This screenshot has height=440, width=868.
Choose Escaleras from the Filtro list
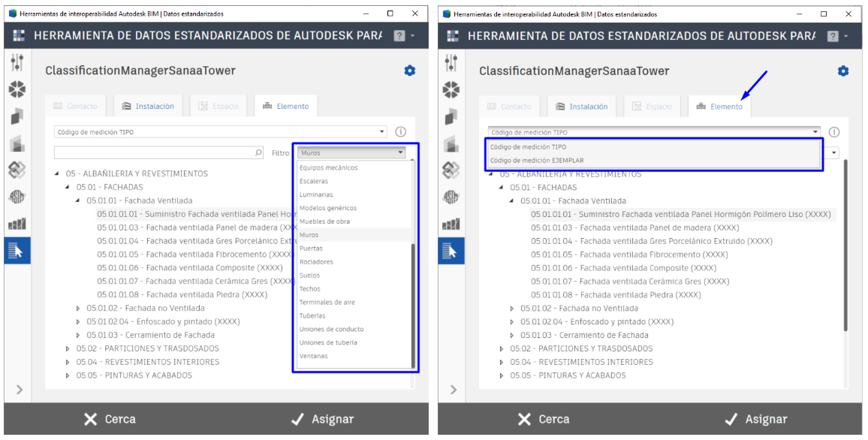click(x=314, y=181)
